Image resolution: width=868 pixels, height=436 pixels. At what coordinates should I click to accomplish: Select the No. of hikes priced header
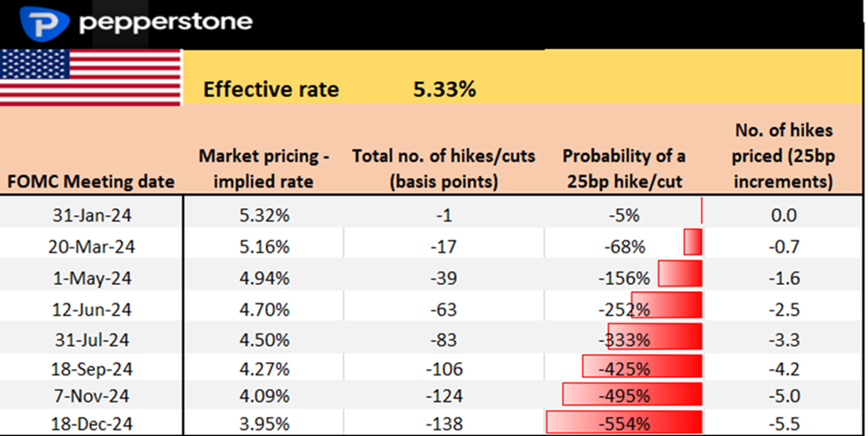pos(785,157)
